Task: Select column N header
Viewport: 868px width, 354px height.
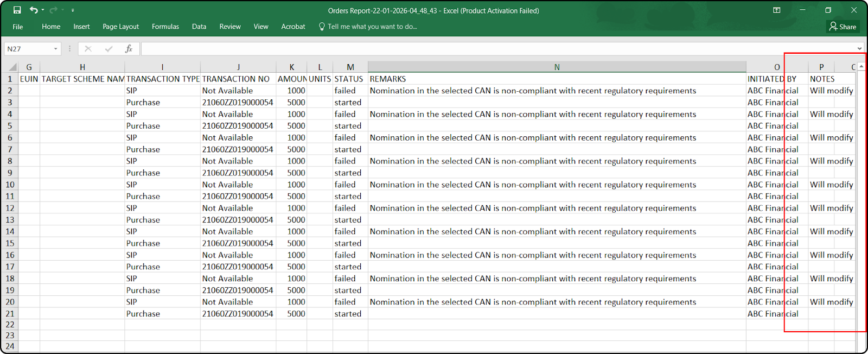Action: [x=557, y=67]
